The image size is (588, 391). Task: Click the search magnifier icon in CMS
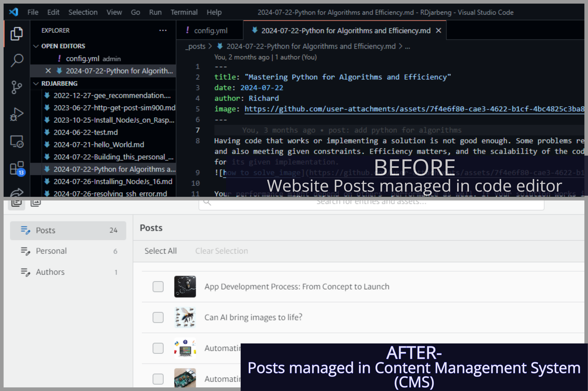[x=207, y=202]
